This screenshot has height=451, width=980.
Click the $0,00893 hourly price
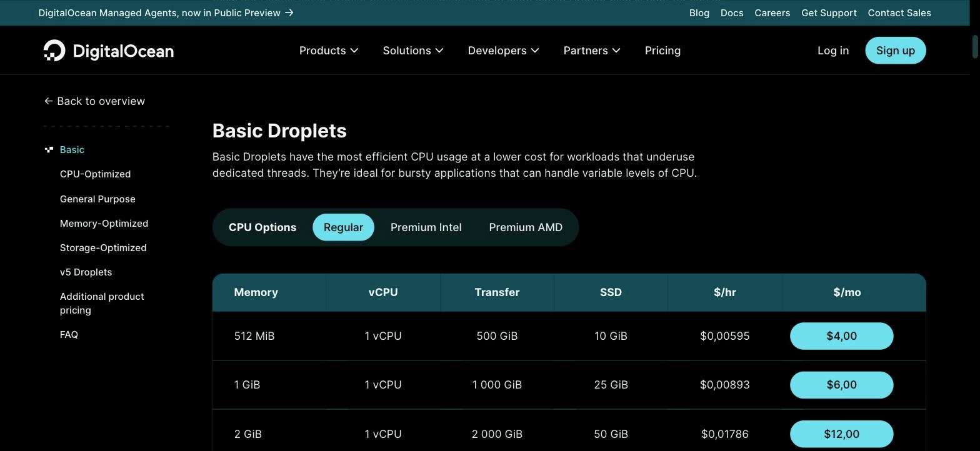click(725, 385)
